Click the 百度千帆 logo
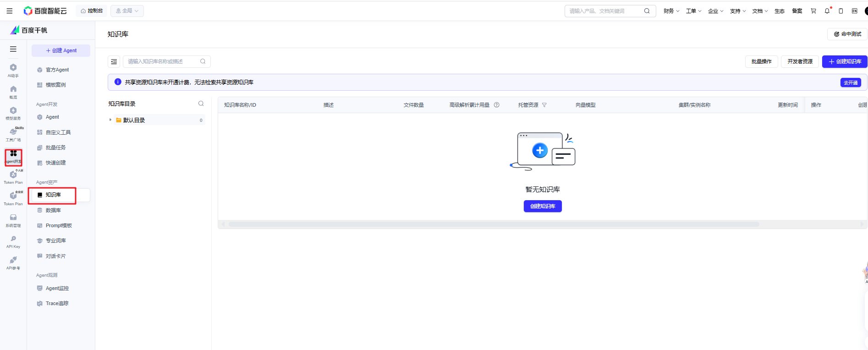Screen dimensions: 868x350 pos(29,30)
